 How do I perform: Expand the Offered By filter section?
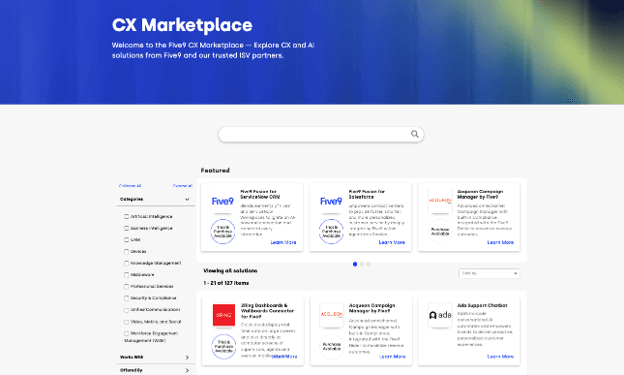click(x=156, y=370)
